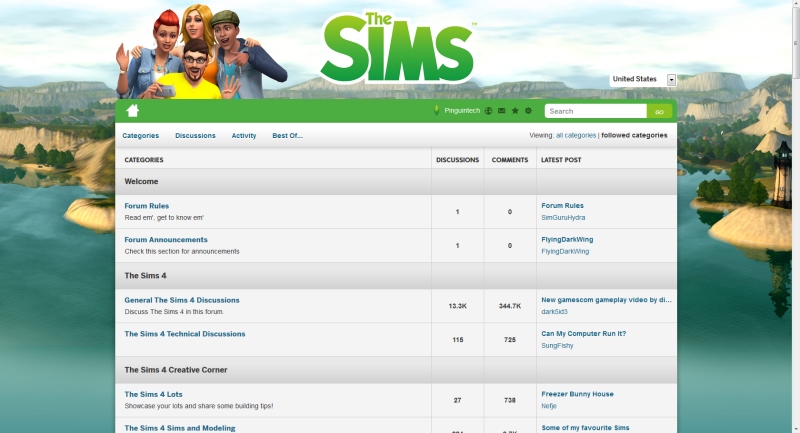Open the United States region dropdown
Image resolution: width=800 pixels, height=433 pixels.
pos(643,79)
